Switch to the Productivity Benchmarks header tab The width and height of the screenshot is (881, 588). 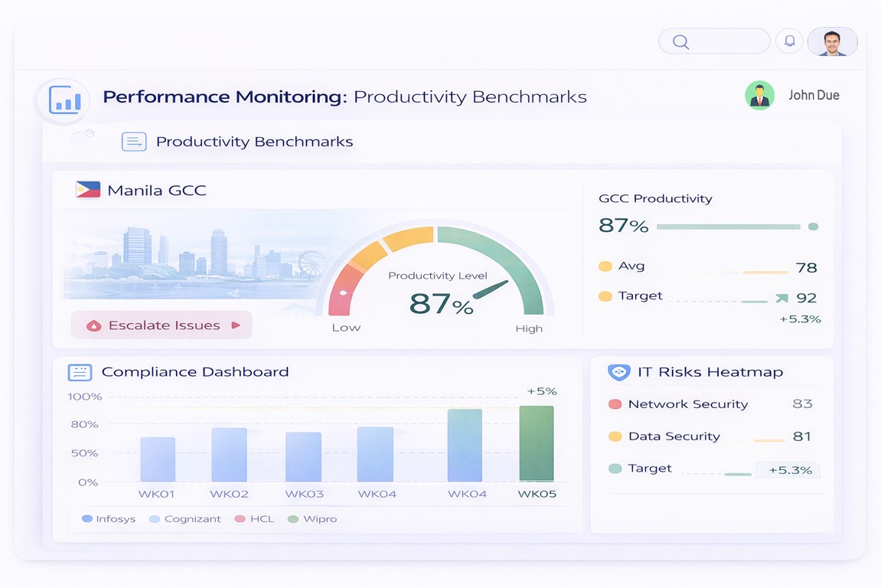tap(254, 141)
